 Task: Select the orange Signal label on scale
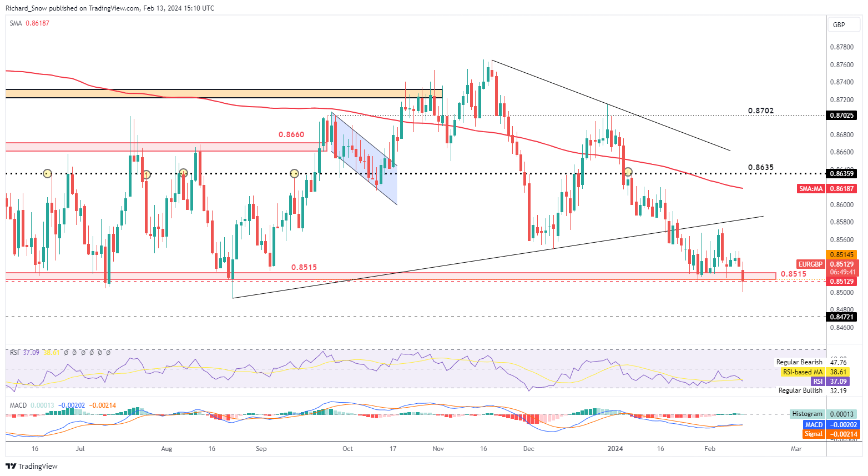(814, 434)
